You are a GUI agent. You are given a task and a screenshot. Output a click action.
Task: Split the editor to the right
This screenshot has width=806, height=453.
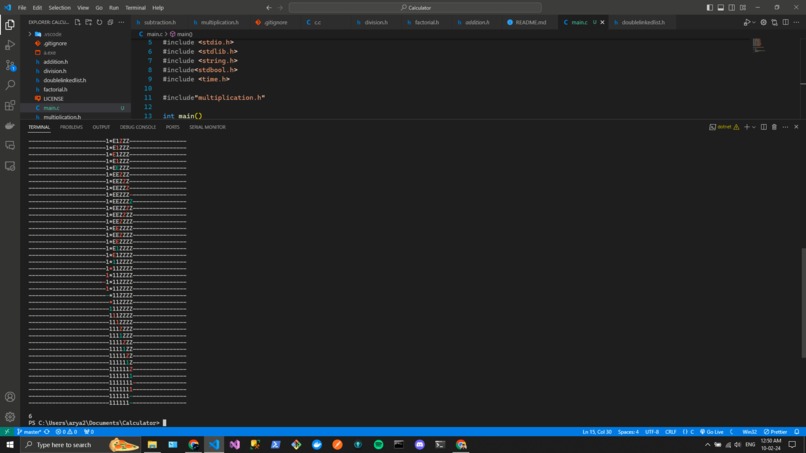(x=785, y=22)
